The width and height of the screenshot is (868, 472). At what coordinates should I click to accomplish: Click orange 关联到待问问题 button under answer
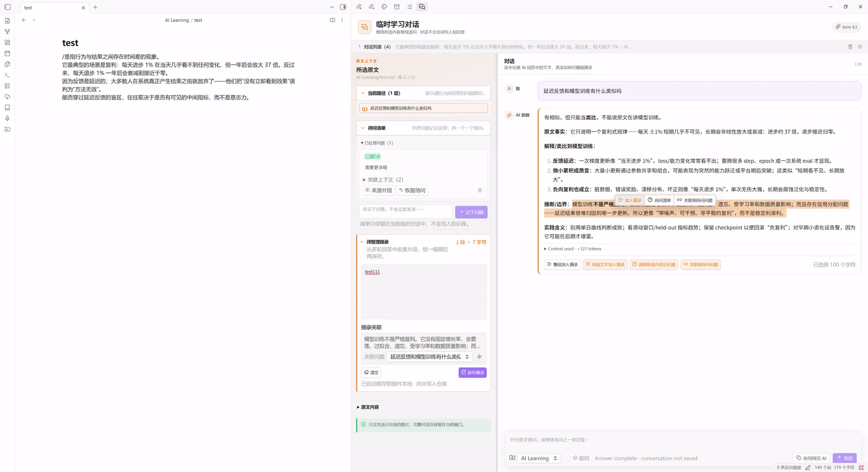(x=701, y=264)
